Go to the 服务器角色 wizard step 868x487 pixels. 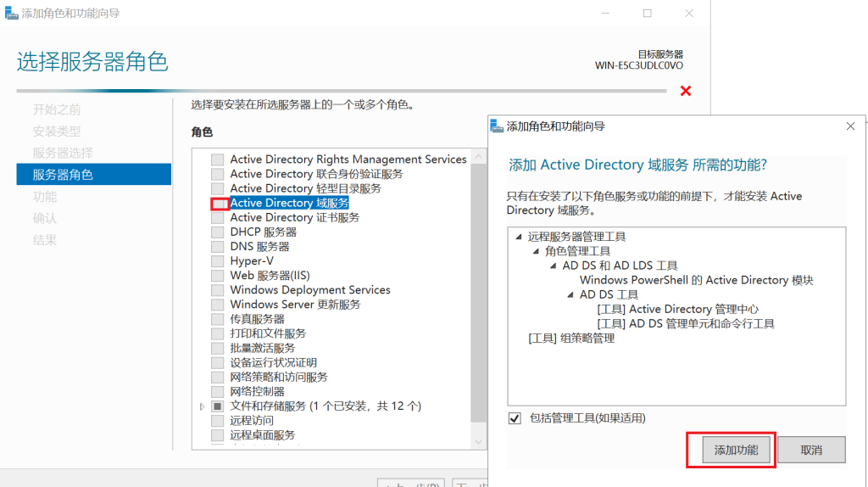pos(63,175)
